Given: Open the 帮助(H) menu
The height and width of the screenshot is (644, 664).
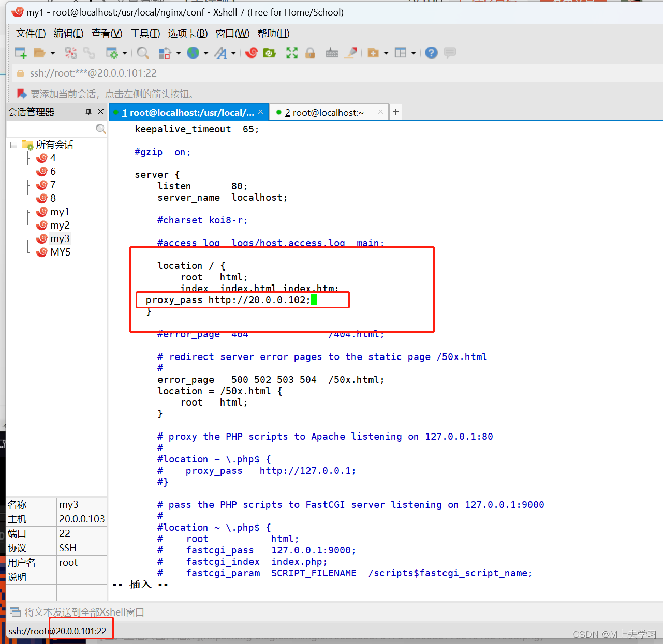Looking at the screenshot, I should 274,34.
